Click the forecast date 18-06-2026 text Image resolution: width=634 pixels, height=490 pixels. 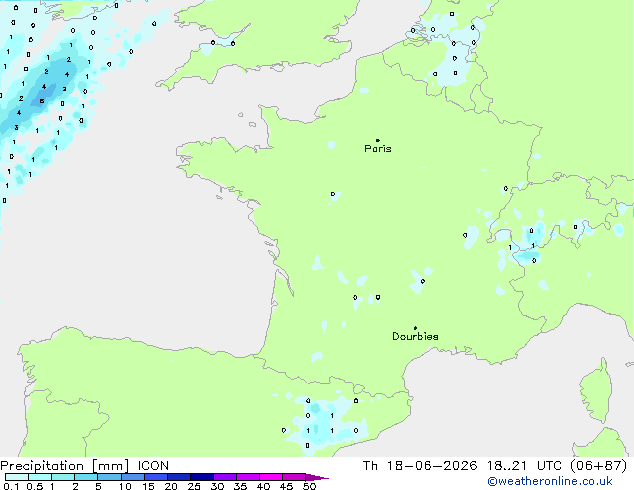tap(431, 466)
